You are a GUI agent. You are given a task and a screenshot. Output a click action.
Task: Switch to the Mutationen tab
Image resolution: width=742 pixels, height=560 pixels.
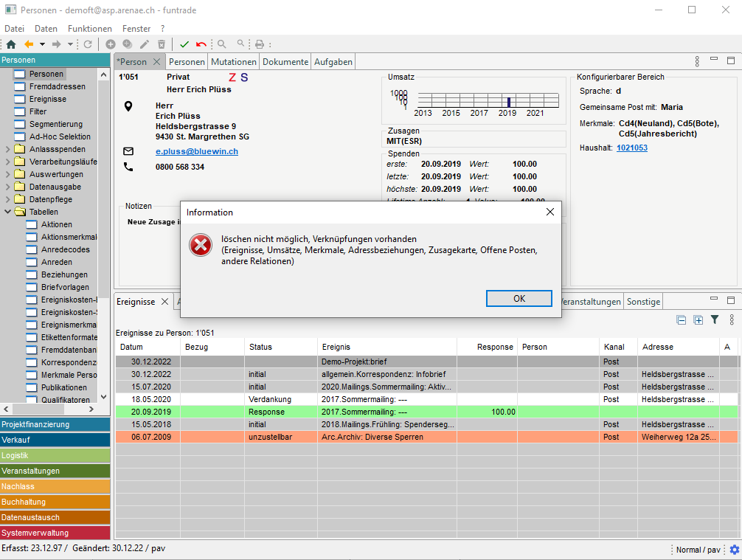click(x=233, y=62)
